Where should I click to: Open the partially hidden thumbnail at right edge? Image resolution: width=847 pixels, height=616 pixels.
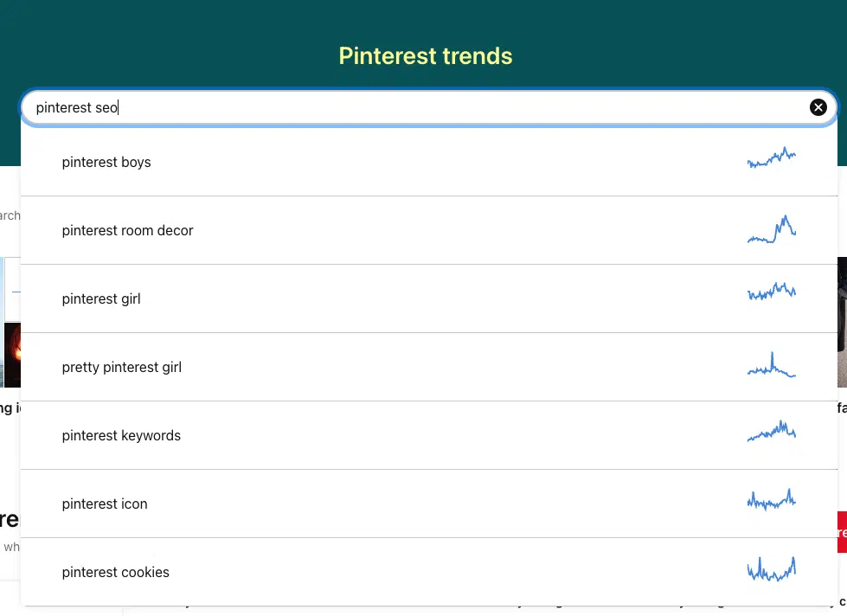842,322
